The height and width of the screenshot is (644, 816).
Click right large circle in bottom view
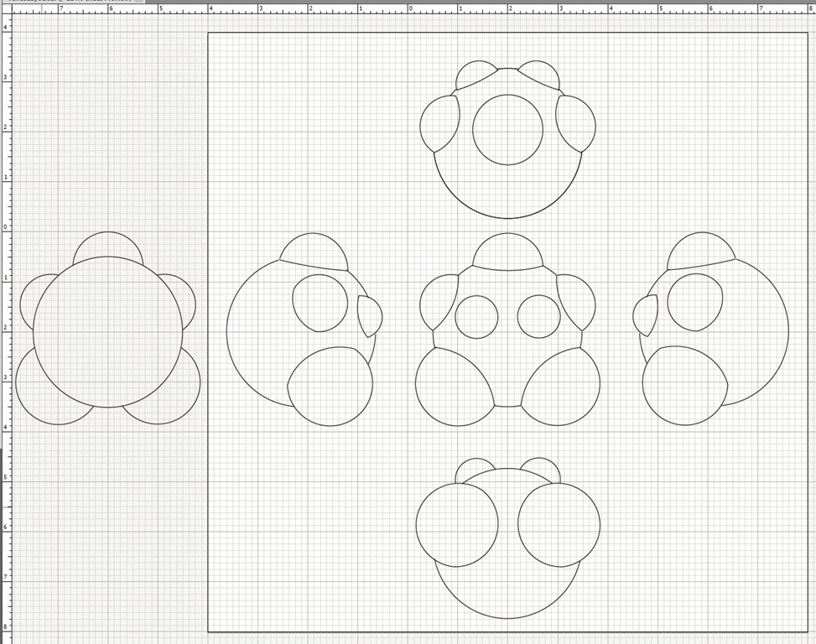pyautogui.click(x=559, y=525)
